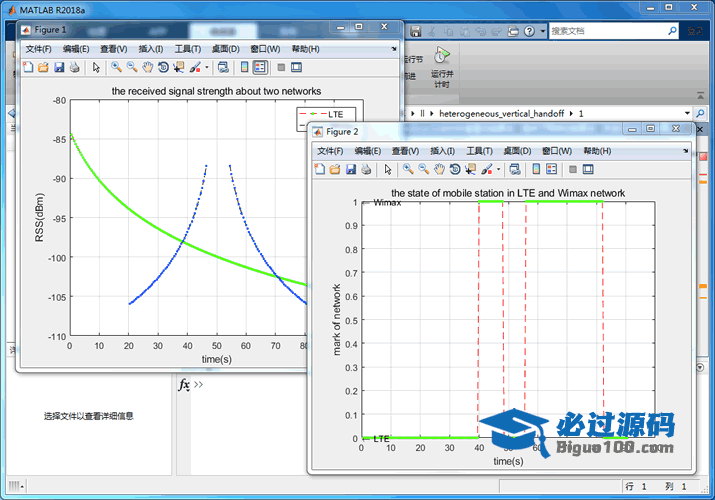The height and width of the screenshot is (500, 715).
Task: Open 桌面(D) menu in Figure 2
Action: click(x=517, y=151)
